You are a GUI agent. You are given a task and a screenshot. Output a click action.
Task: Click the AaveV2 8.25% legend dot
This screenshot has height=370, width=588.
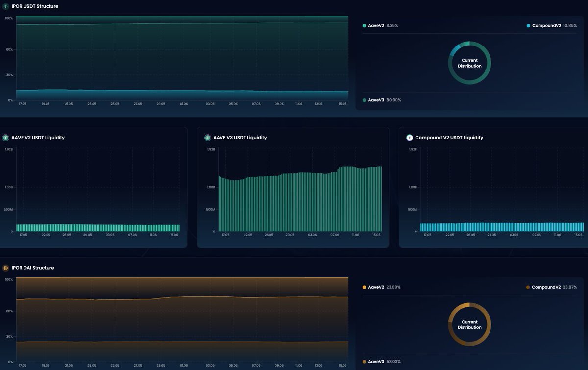tap(364, 25)
